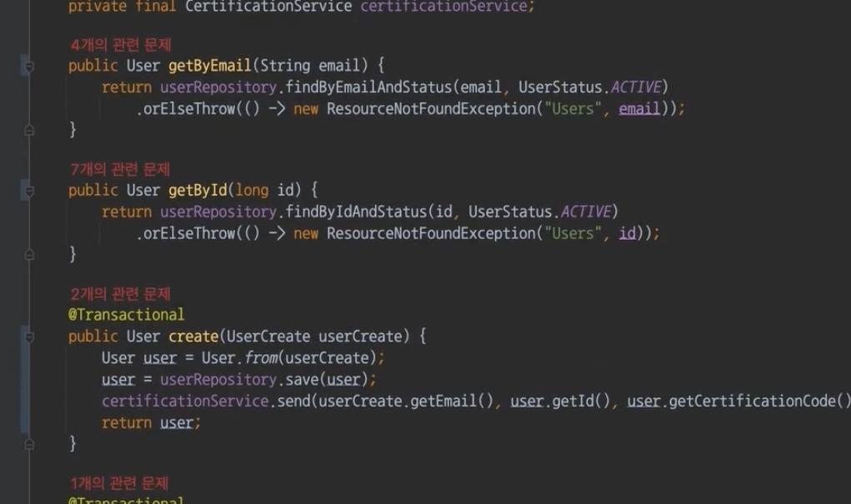Click getCertificationCode method call
The width and height of the screenshot is (851, 504).
tap(759, 401)
